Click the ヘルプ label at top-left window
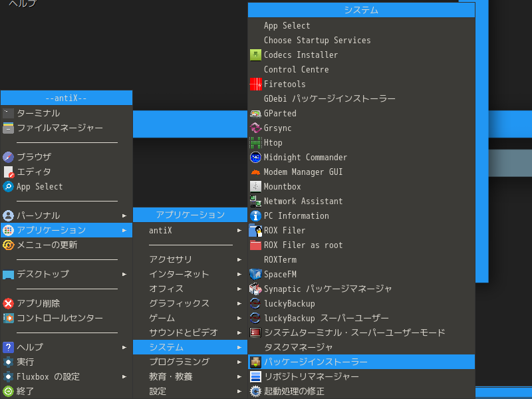This screenshot has height=399, width=532. (x=23, y=3)
